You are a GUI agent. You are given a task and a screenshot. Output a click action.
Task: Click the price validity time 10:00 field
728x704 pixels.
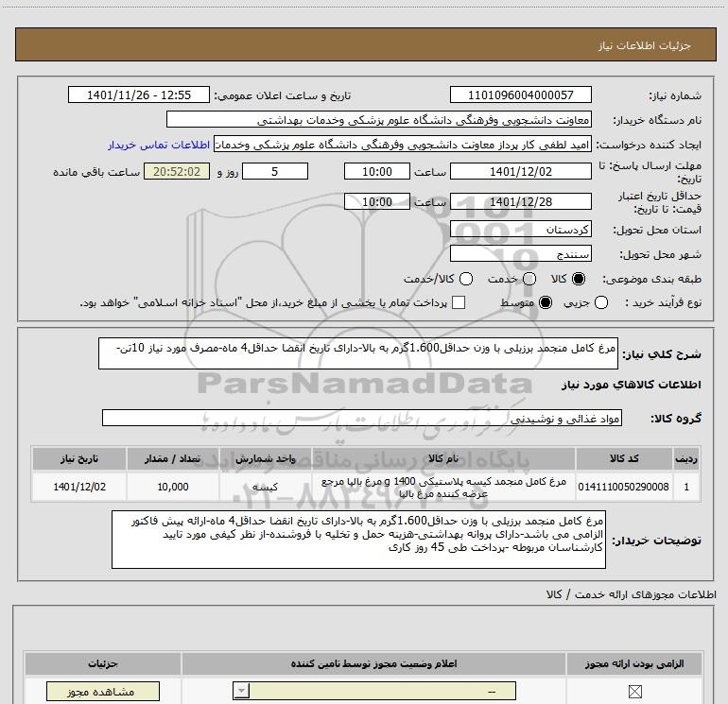[377, 202]
